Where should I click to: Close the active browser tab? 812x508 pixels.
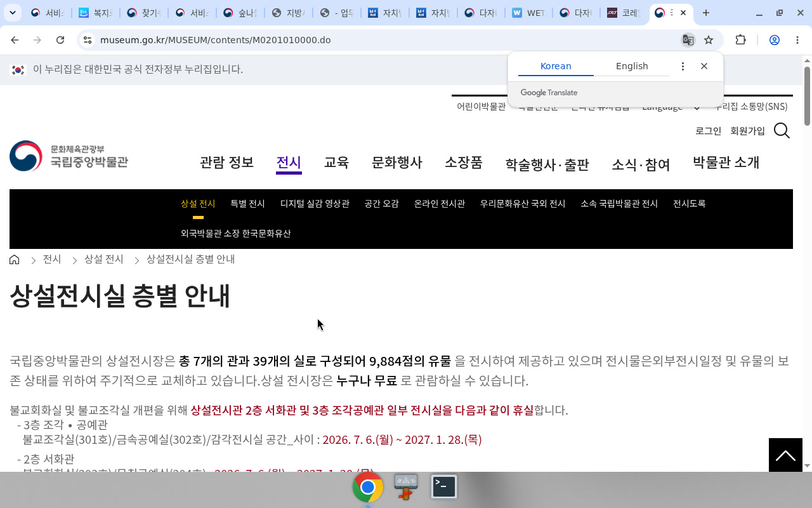click(x=683, y=13)
